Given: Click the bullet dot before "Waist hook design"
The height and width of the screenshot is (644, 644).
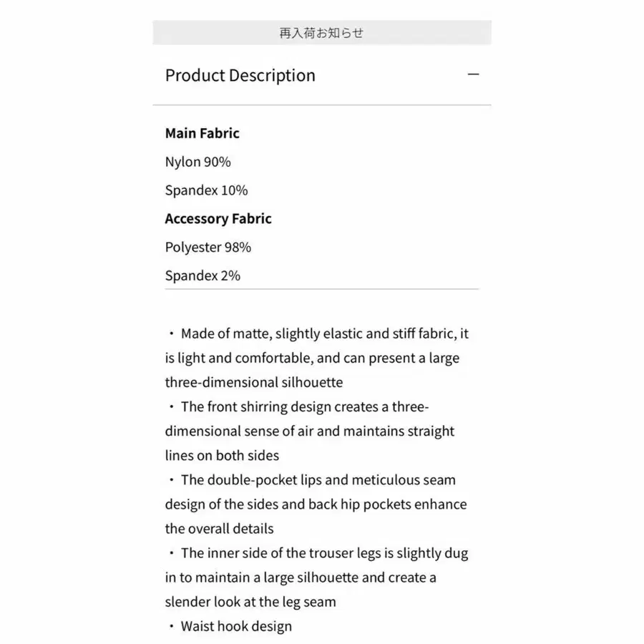Looking at the screenshot, I should click(x=172, y=627).
